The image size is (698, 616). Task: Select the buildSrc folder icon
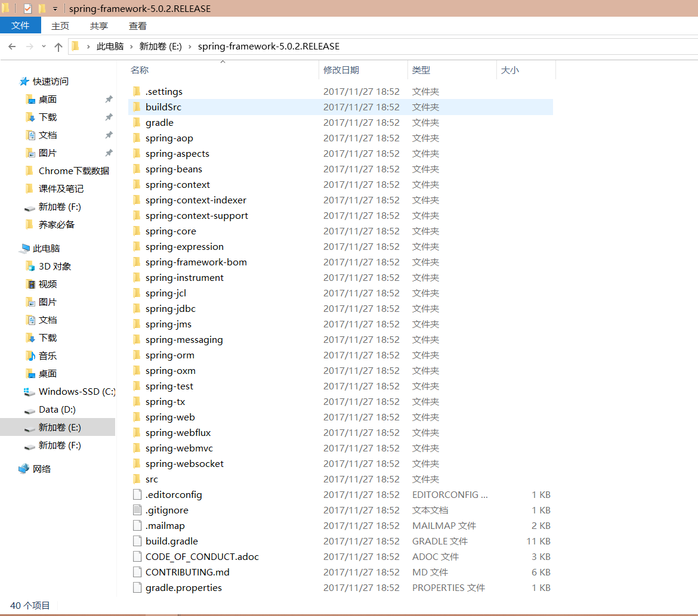137,107
